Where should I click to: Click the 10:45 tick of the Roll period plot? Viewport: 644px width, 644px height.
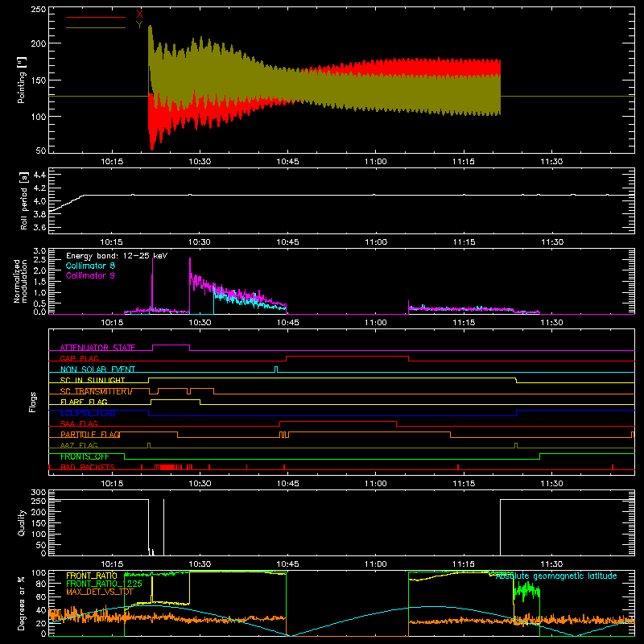(287, 242)
